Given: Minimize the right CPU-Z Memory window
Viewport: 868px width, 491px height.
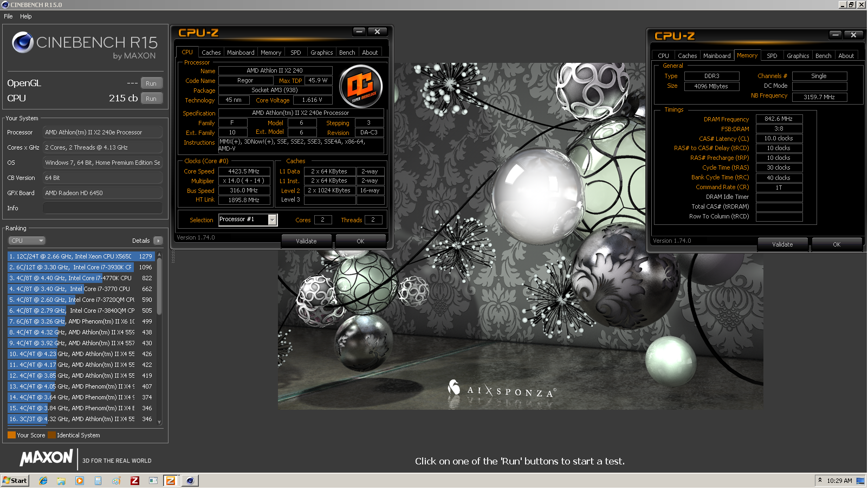Looking at the screenshot, I should [x=835, y=35].
